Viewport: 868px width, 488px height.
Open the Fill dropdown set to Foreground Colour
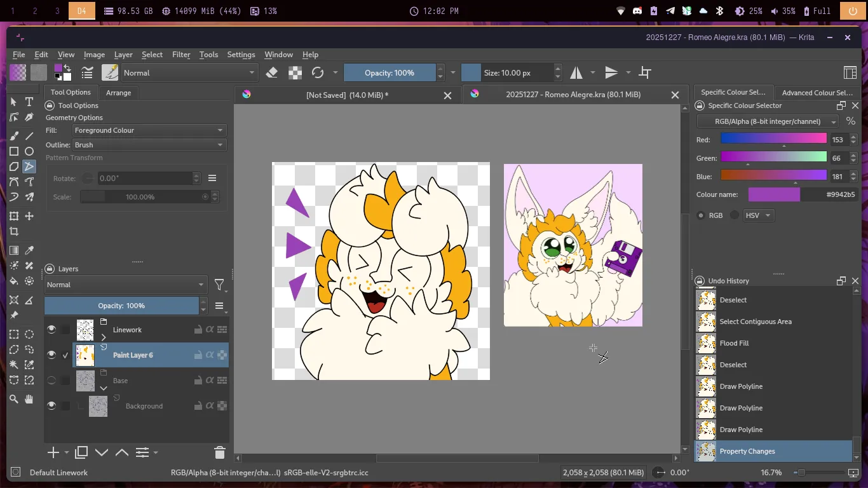tap(149, 130)
